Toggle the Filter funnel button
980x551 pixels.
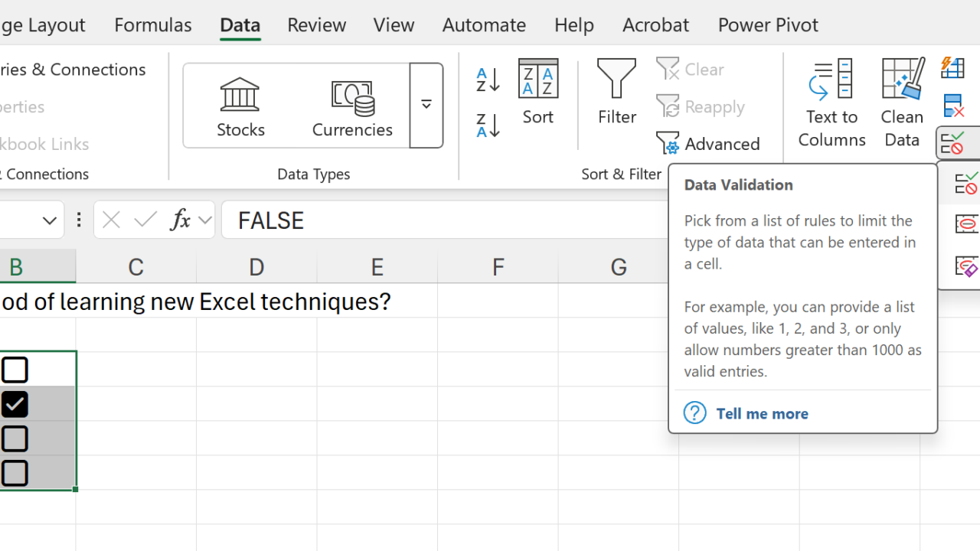pos(616,92)
